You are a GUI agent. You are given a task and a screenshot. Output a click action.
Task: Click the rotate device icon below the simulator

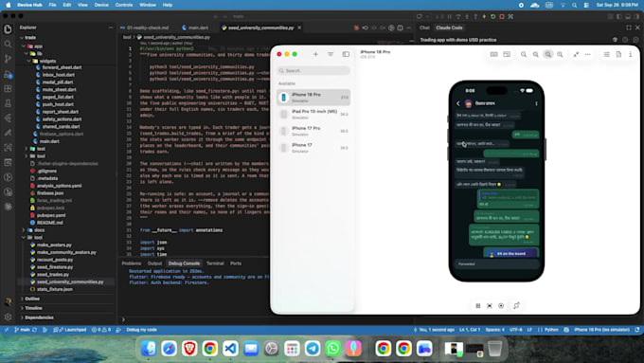pyautogui.click(x=516, y=305)
